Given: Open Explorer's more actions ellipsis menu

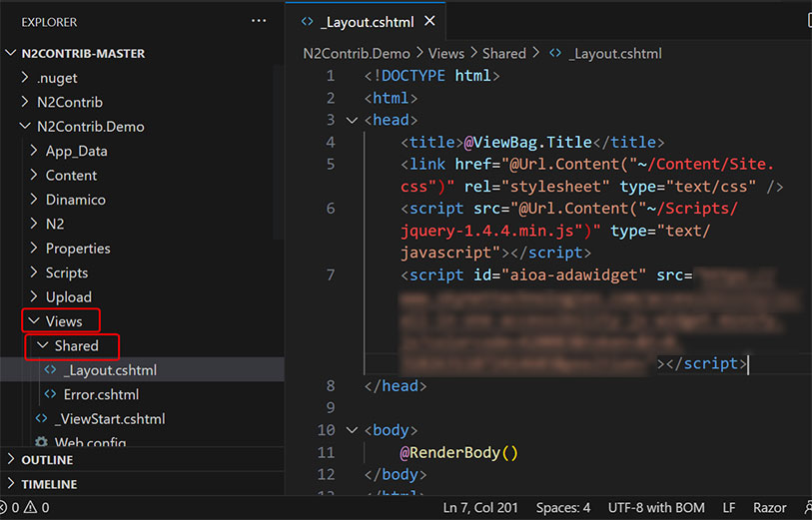Looking at the screenshot, I should point(259,21).
